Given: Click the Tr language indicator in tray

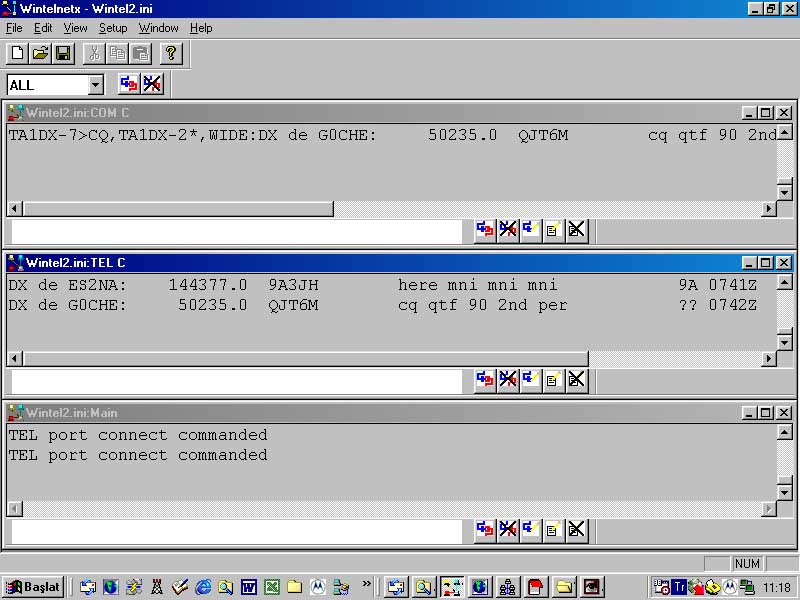Looking at the screenshot, I should 679,587.
